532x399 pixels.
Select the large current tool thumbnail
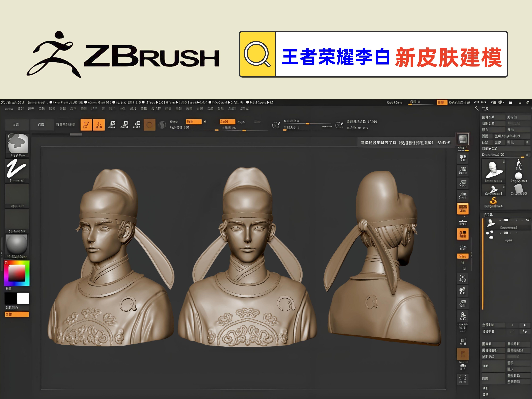pos(493,171)
